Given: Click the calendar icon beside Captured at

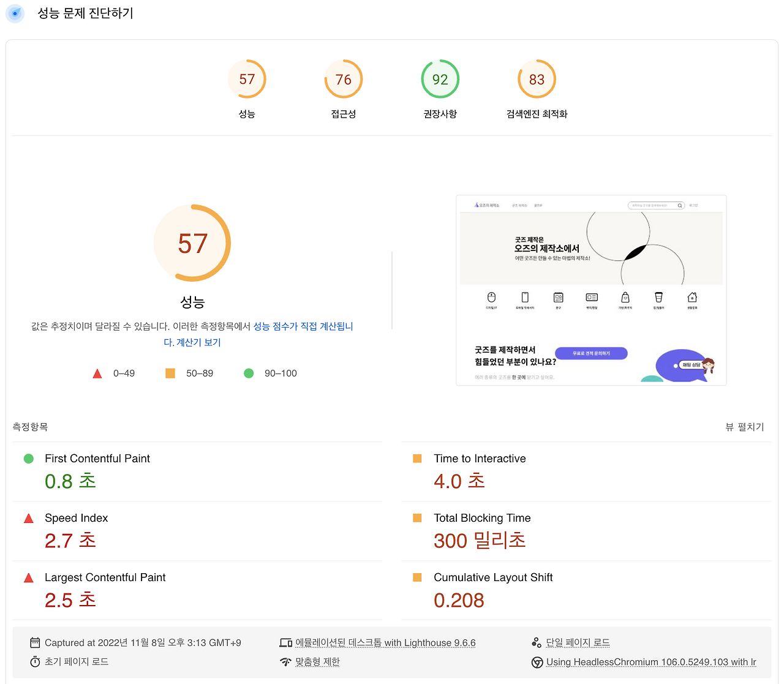Looking at the screenshot, I should pyautogui.click(x=35, y=643).
